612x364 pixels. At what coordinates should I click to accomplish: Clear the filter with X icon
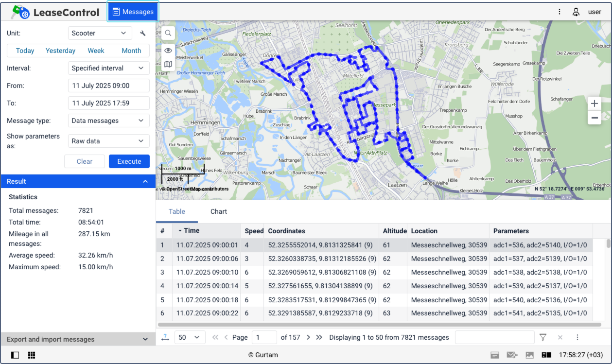pos(560,337)
